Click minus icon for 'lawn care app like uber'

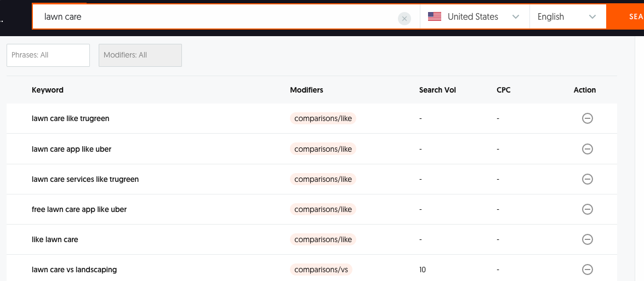pyautogui.click(x=587, y=149)
